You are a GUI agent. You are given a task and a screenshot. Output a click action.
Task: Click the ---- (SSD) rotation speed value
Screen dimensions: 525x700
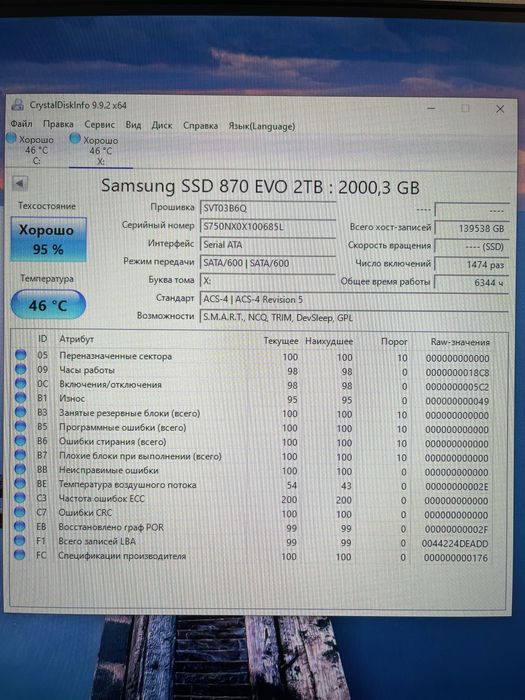471,246
